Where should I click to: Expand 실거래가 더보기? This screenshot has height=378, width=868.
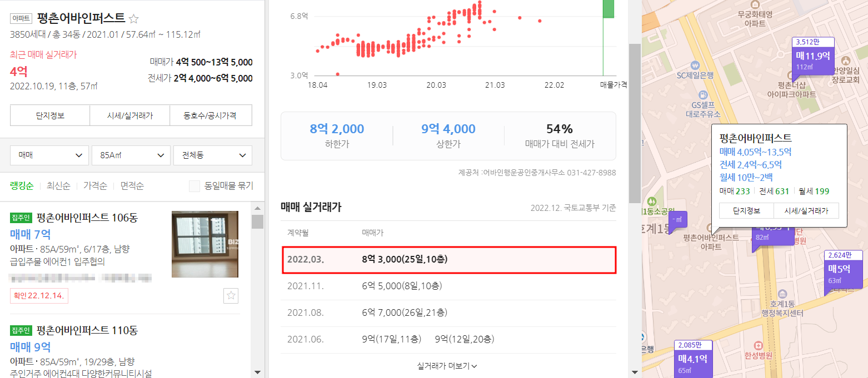point(447,366)
